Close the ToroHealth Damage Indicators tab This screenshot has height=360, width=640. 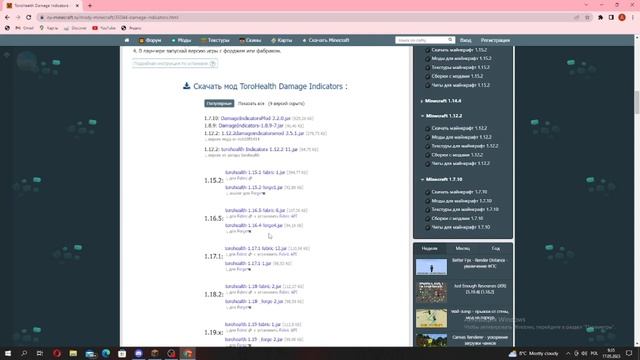tap(77, 6)
